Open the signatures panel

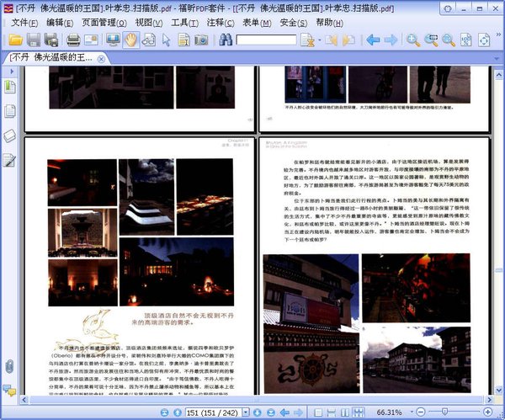(x=9, y=161)
